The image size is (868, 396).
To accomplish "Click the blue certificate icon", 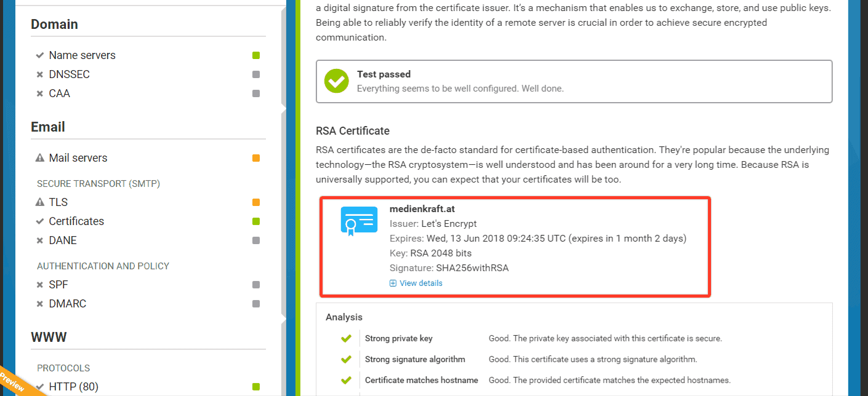I will click(x=359, y=221).
